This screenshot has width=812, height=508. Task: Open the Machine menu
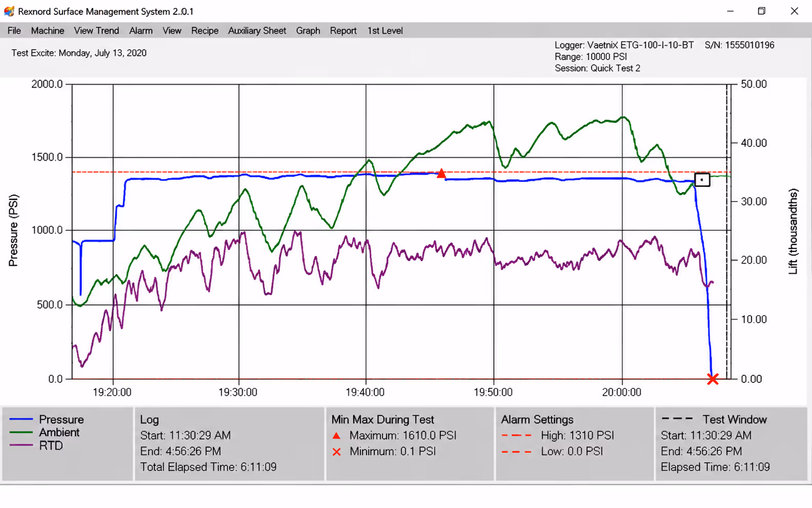pyautogui.click(x=48, y=31)
